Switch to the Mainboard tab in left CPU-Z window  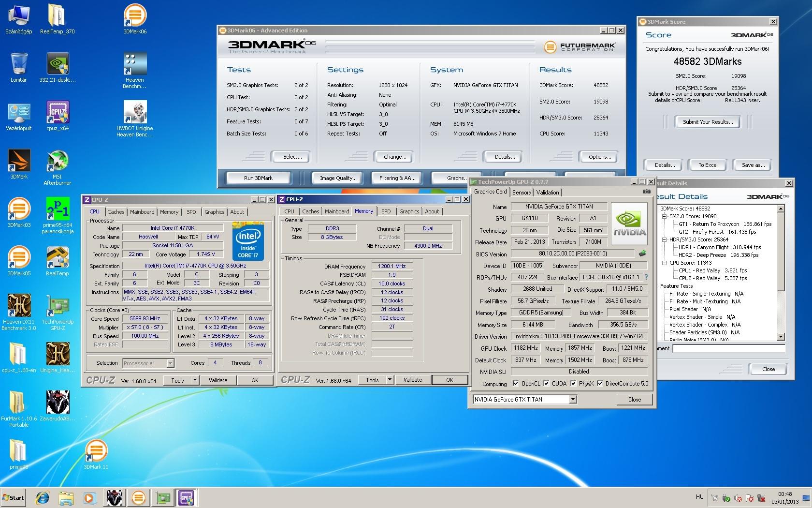[x=142, y=212]
